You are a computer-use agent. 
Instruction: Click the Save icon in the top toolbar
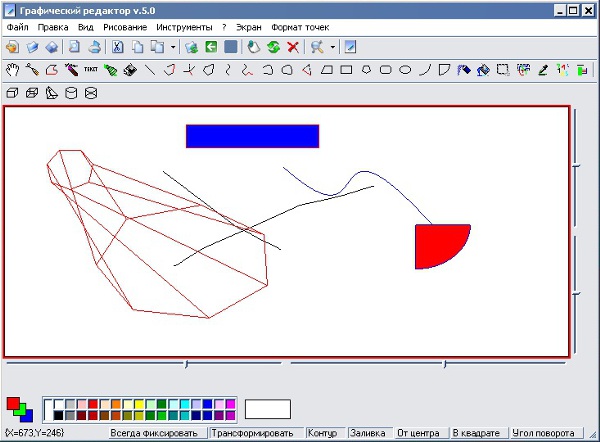coord(52,47)
